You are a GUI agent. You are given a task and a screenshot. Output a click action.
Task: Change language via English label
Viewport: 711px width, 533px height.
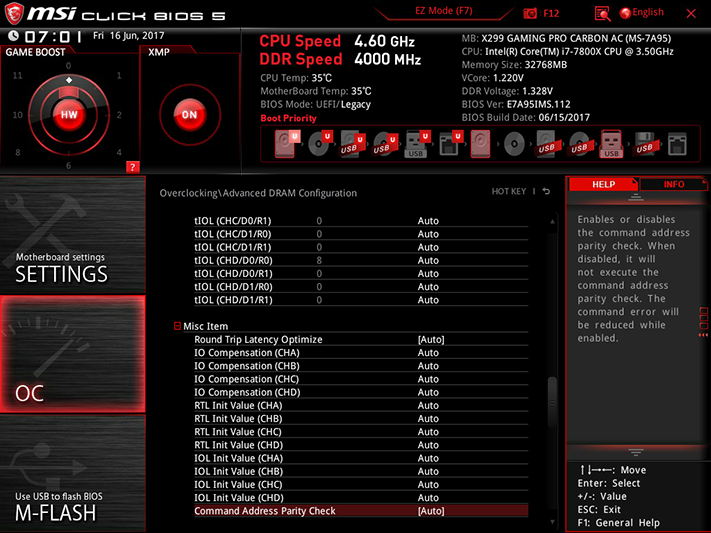tap(648, 12)
